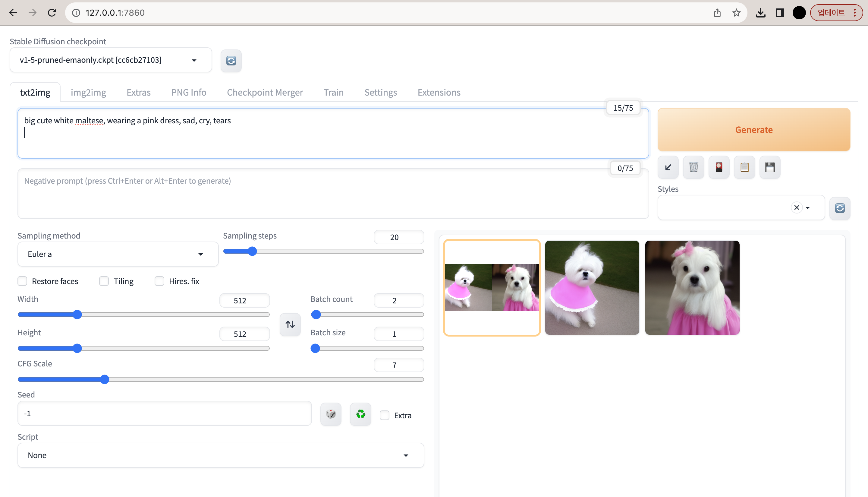
Task: Click the floppy disk save style icon
Action: point(770,167)
